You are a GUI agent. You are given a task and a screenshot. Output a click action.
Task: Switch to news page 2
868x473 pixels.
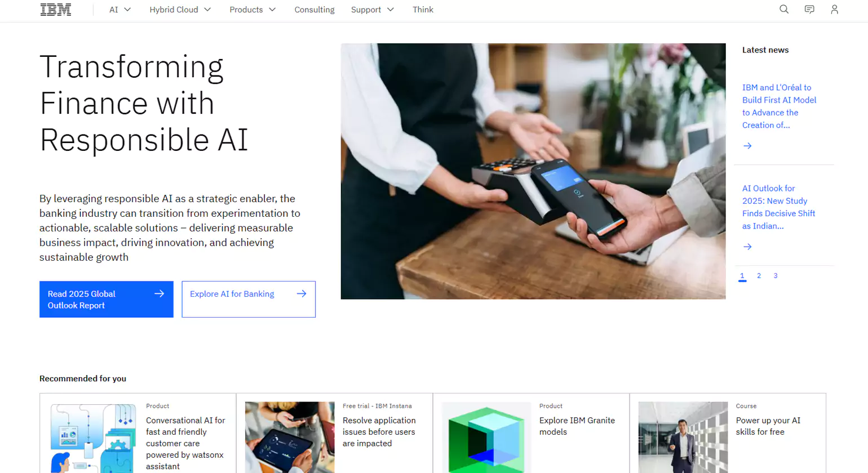coord(759,276)
